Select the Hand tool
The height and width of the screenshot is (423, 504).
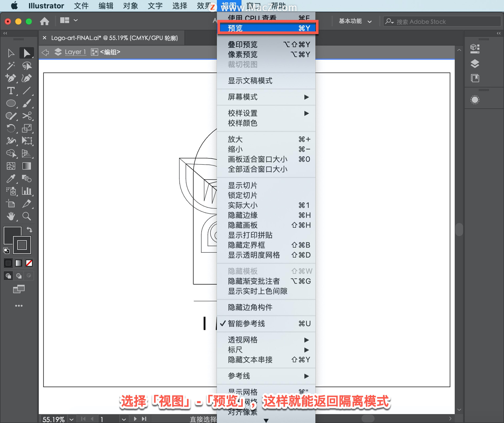pos(11,216)
